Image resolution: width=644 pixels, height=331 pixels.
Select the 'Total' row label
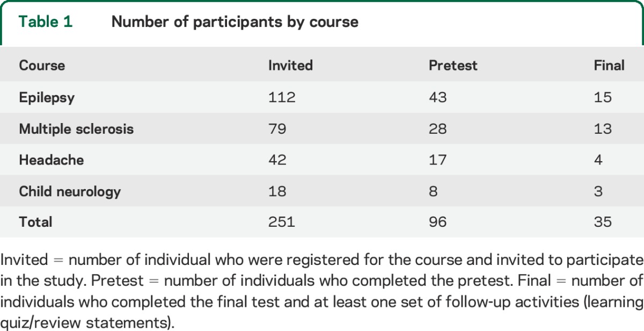[35, 222]
